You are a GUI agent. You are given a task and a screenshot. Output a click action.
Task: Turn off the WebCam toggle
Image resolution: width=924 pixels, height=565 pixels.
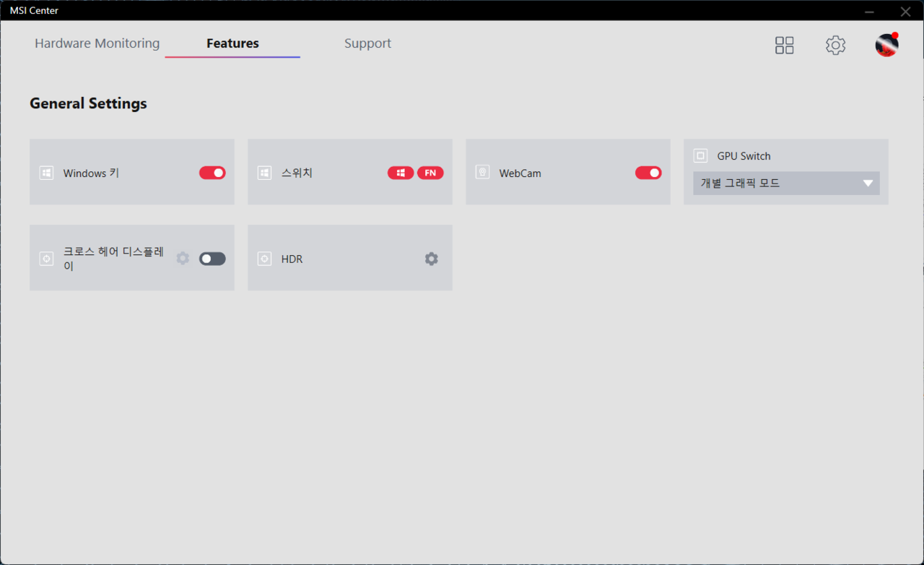[x=648, y=173]
